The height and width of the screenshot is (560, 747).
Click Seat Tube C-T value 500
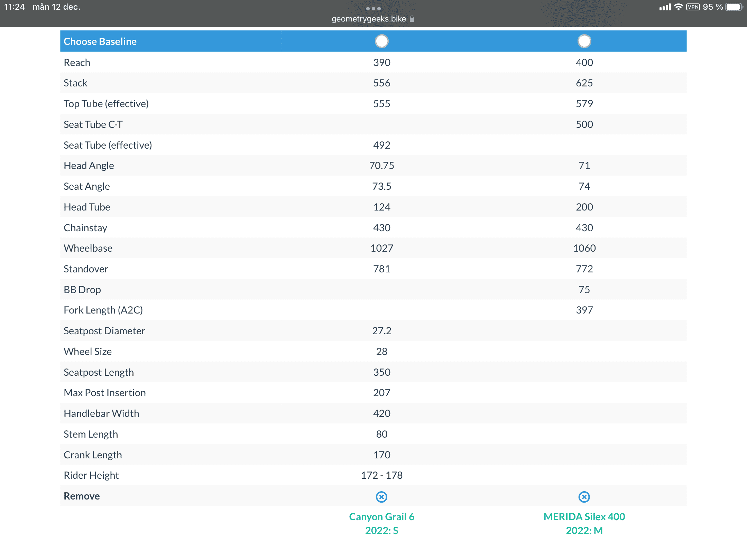[584, 124]
